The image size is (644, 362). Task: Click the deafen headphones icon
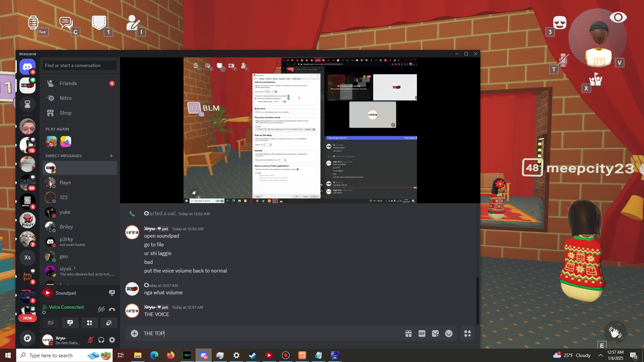[x=101, y=340]
